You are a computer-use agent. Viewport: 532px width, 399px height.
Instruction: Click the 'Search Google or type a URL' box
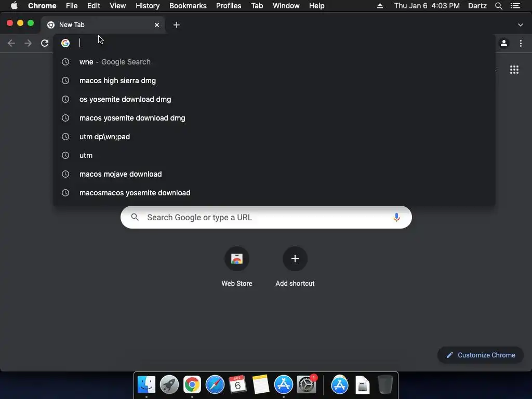[266, 218]
